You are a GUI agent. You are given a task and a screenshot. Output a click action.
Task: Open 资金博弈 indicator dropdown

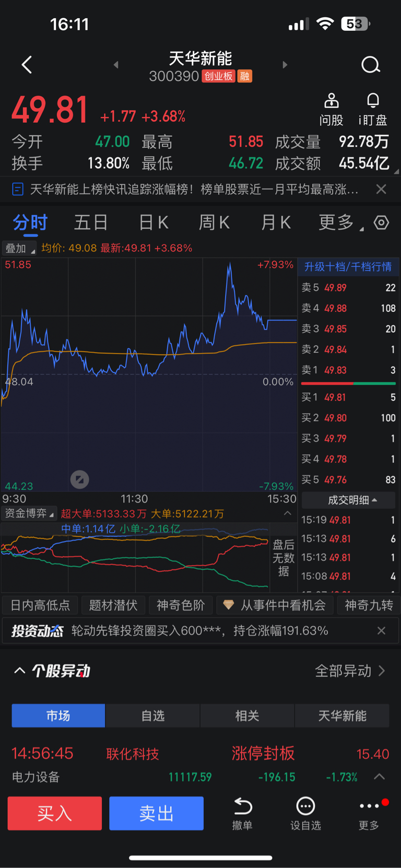point(29,513)
